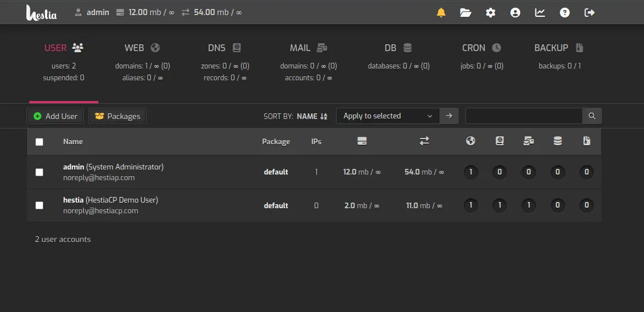This screenshot has width=644, height=312.
Task: Click hestia email noreply@hestiacp.com
Action: tap(101, 211)
